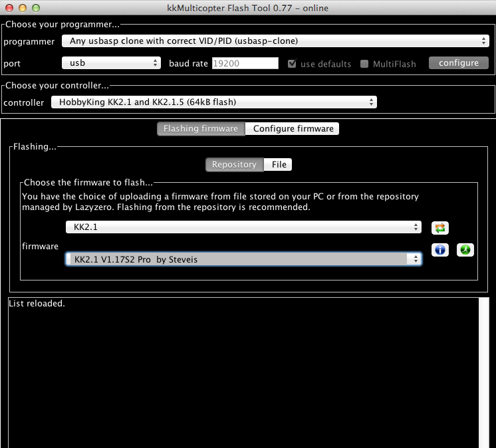Click the green flash firmware run icon

(x=465, y=250)
